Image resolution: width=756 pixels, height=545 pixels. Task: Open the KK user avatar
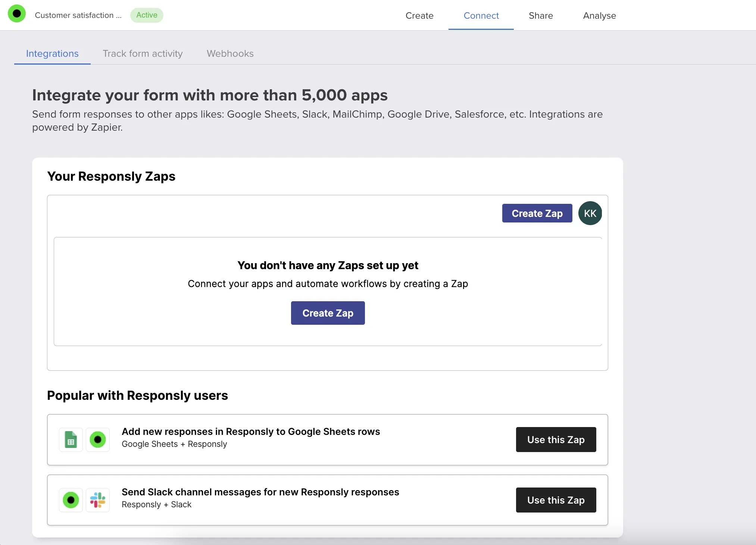pos(590,213)
